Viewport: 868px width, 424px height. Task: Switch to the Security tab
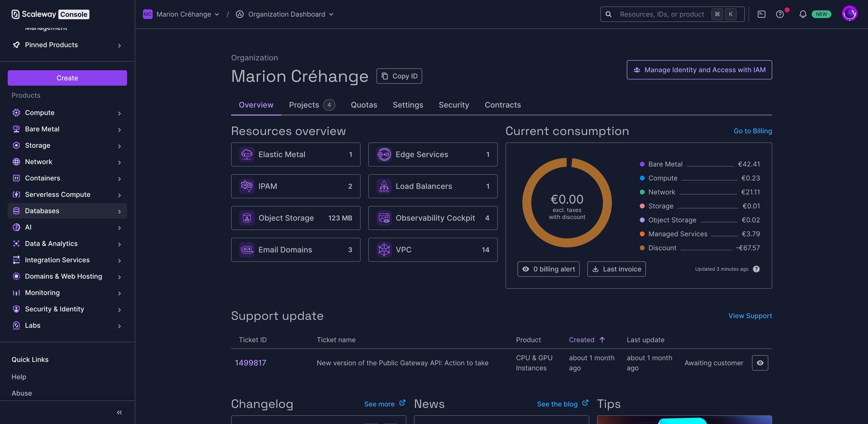(x=453, y=105)
